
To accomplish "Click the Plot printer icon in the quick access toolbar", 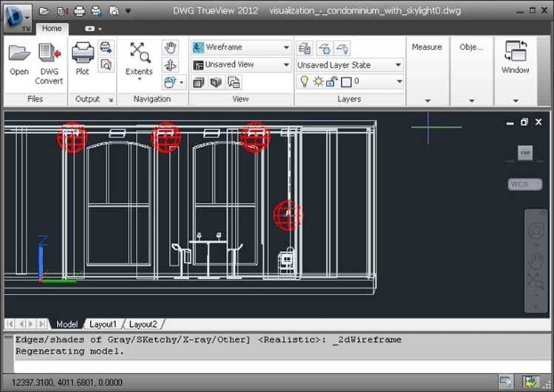I will click(80, 11).
